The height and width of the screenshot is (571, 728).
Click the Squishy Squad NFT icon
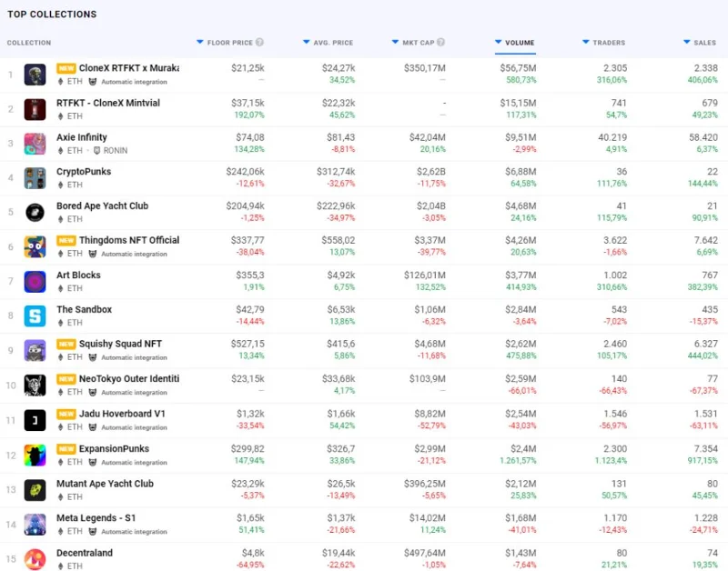point(35,350)
